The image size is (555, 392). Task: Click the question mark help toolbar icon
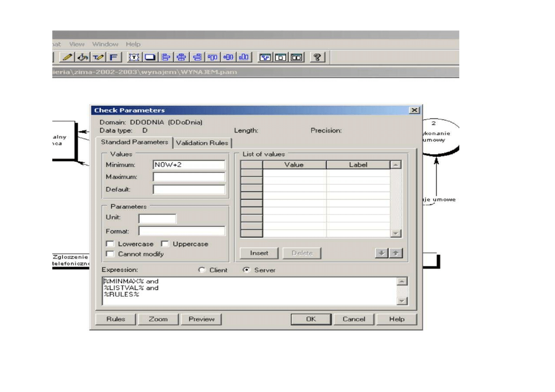317,57
